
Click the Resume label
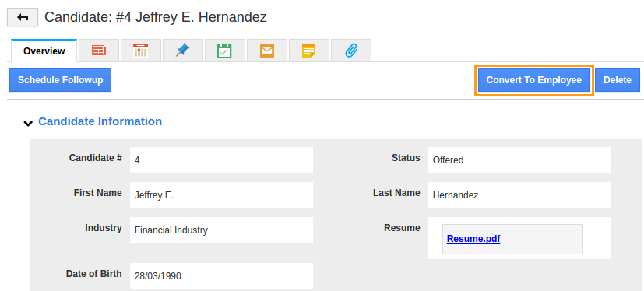click(x=402, y=228)
